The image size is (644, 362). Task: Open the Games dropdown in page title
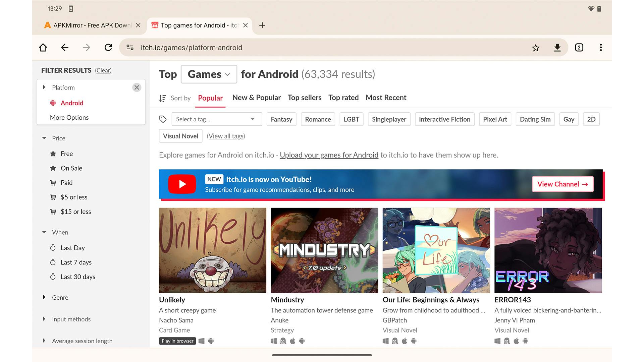pos(208,74)
